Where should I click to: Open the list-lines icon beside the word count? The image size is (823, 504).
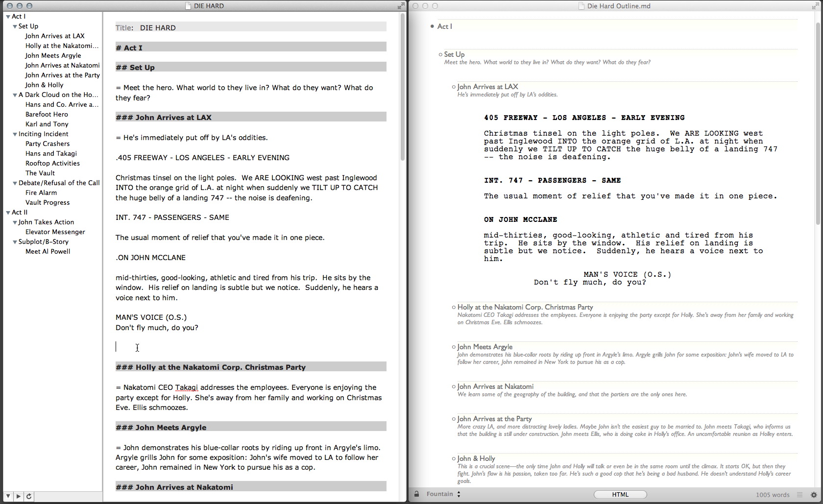click(x=799, y=495)
